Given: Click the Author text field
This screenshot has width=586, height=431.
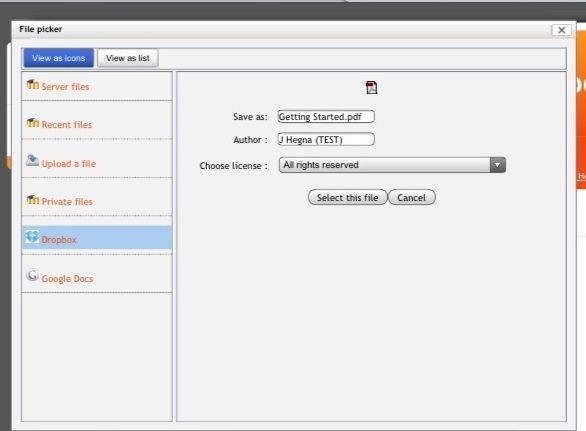Looking at the screenshot, I should point(326,139).
